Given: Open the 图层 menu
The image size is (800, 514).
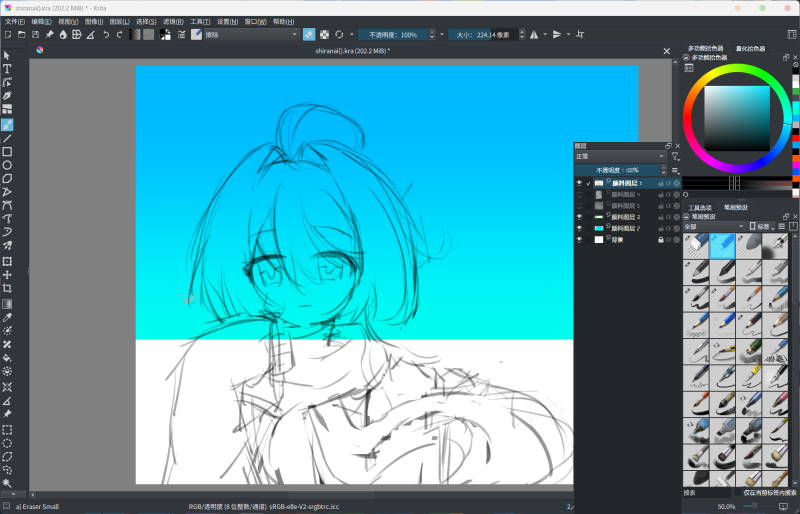Looking at the screenshot, I should pos(120,21).
